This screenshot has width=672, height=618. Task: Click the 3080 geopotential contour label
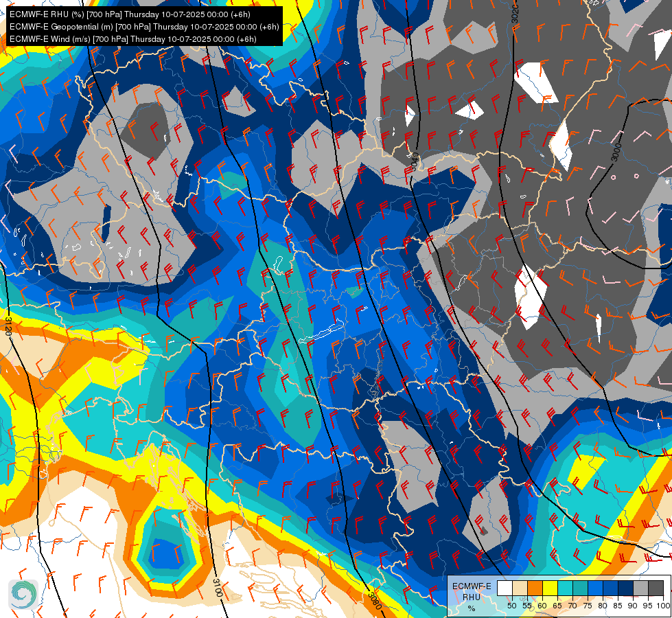tap(375, 600)
